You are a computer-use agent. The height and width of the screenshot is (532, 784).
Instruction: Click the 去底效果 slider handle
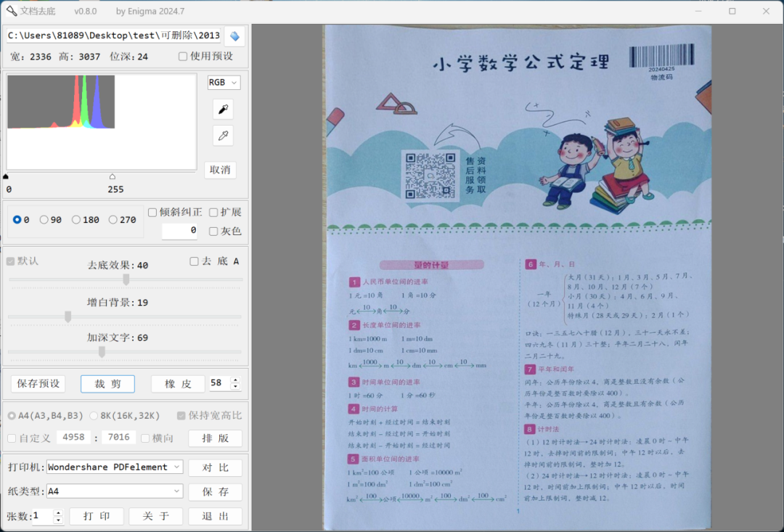[126, 279]
